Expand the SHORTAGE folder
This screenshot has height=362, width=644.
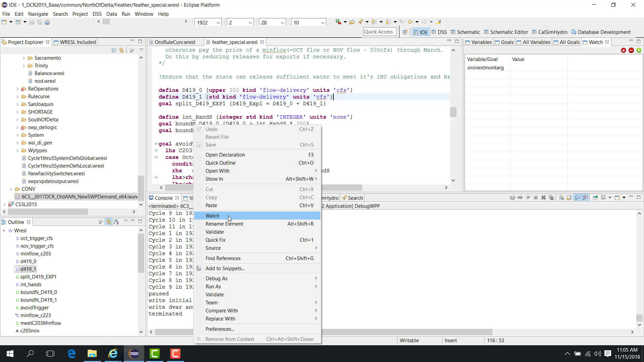pyautogui.click(x=17, y=112)
